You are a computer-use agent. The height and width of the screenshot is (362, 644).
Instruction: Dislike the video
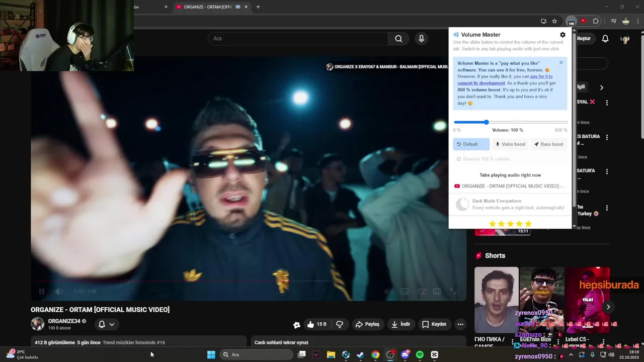[340, 324]
